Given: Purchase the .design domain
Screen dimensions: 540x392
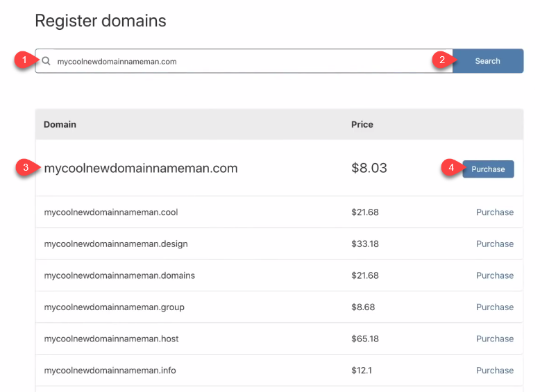Looking at the screenshot, I should (x=494, y=244).
